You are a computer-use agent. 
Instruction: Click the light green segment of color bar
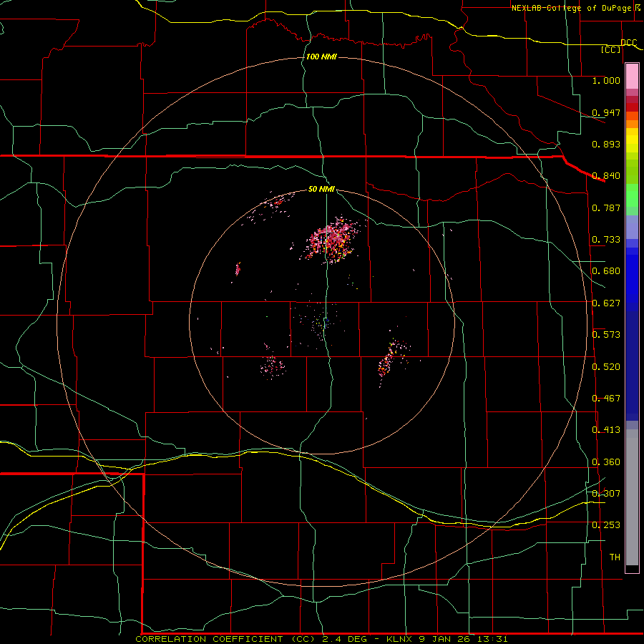coord(632,195)
